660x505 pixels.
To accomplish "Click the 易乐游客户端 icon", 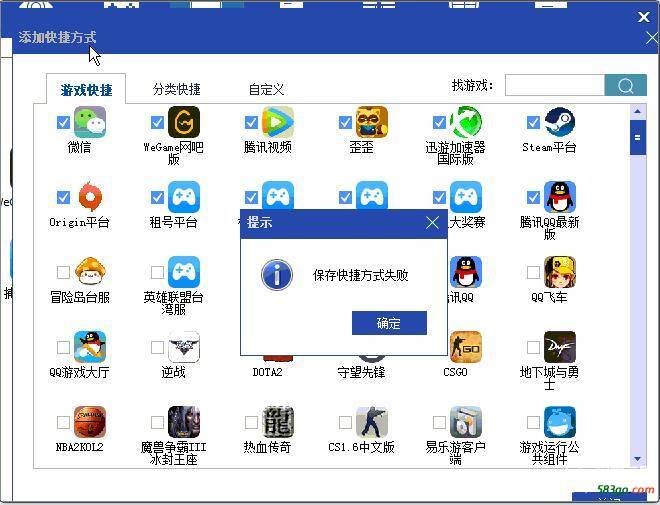I will point(466,422).
